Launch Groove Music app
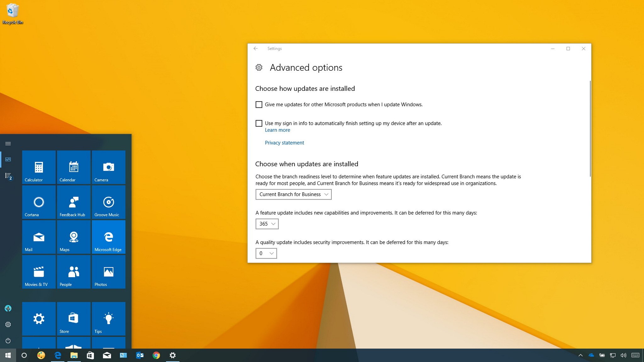 [x=107, y=206]
